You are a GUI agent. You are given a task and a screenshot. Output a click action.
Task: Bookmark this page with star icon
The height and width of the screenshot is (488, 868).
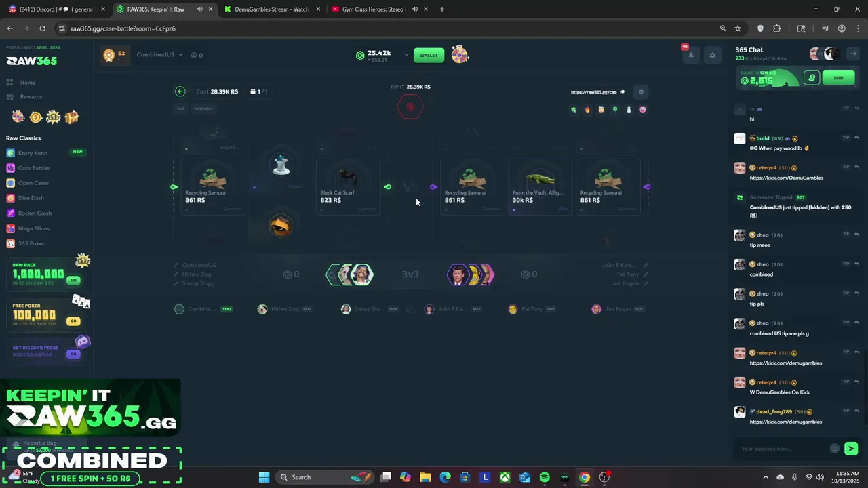[x=738, y=28]
